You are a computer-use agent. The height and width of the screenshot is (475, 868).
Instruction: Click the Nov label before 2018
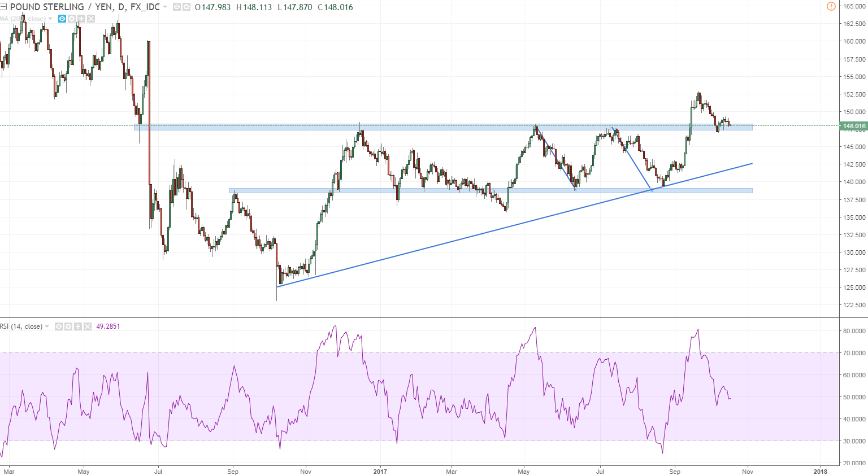[x=748, y=471]
